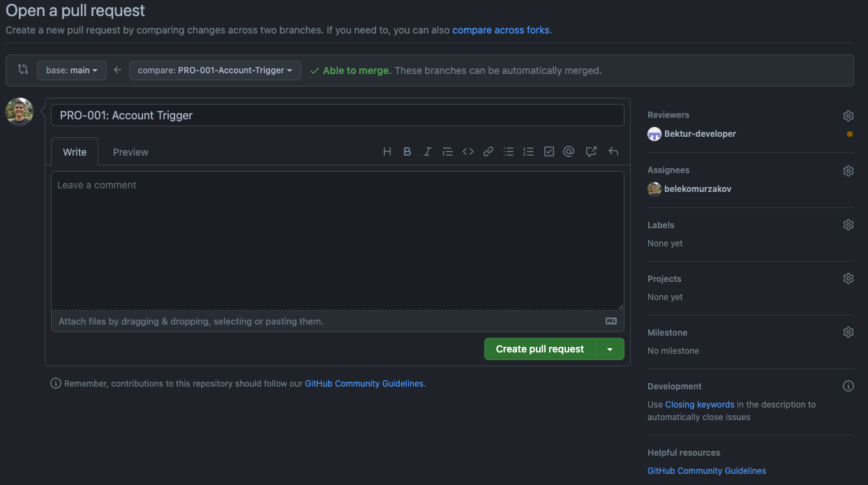Open Helpful resources Community Guidelines link
868x485 pixels.
click(707, 471)
